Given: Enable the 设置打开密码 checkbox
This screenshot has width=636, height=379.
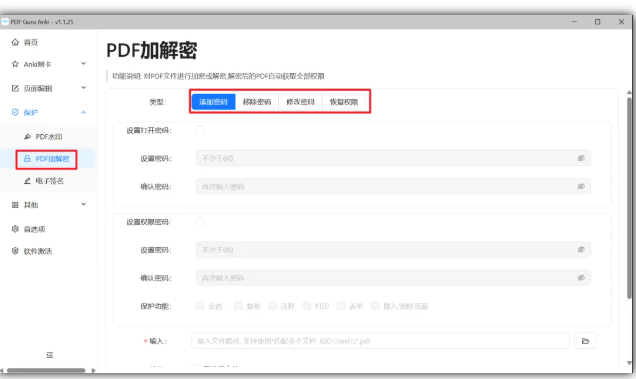Looking at the screenshot, I should tap(200, 130).
